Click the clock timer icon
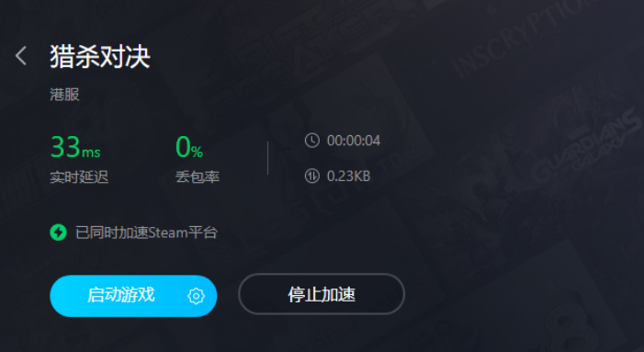Image resolution: width=644 pixels, height=352 pixels. coord(312,141)
